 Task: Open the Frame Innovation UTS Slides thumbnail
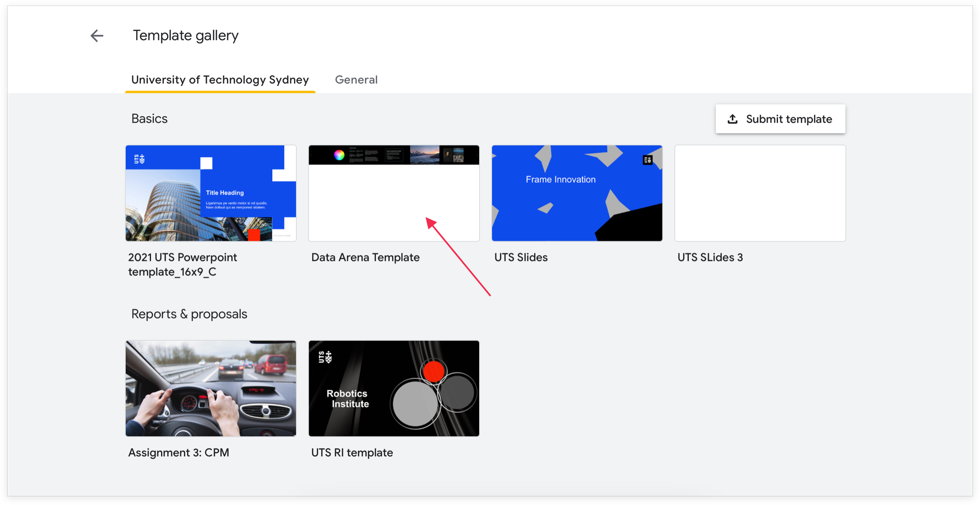[577, 193]
